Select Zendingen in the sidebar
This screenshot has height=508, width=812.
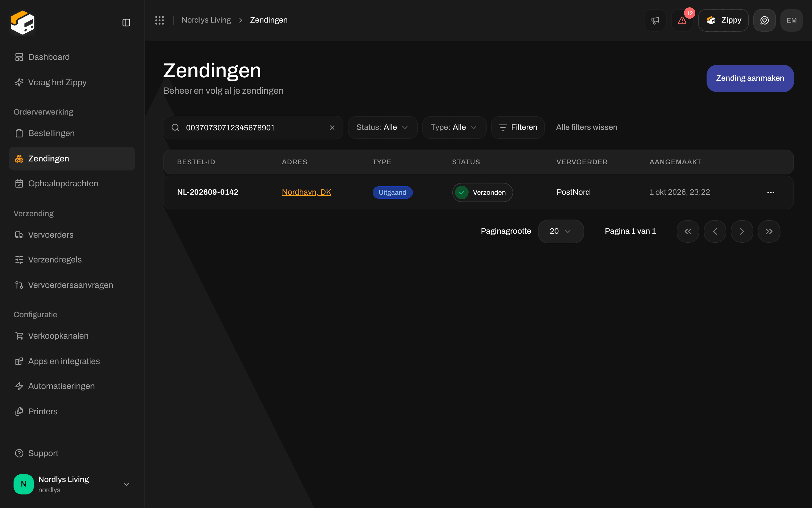coord(72,159)
